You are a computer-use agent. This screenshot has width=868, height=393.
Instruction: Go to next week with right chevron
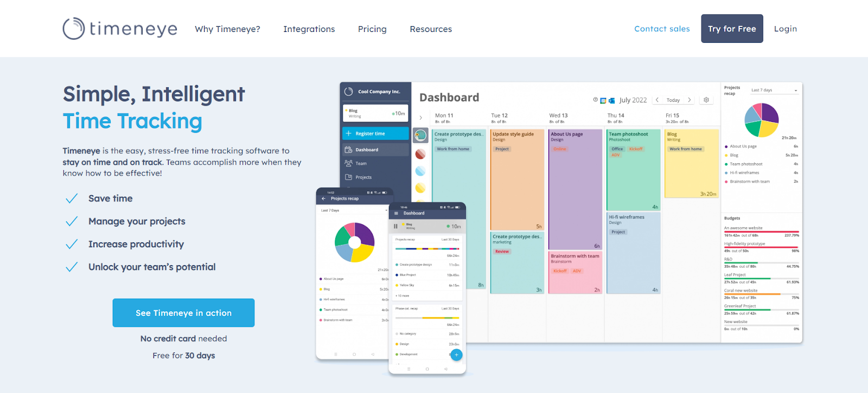[690, 100]
